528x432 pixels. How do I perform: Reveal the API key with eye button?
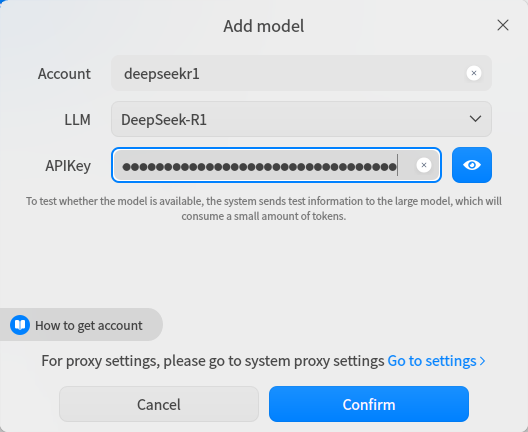(x=472, y=165)
